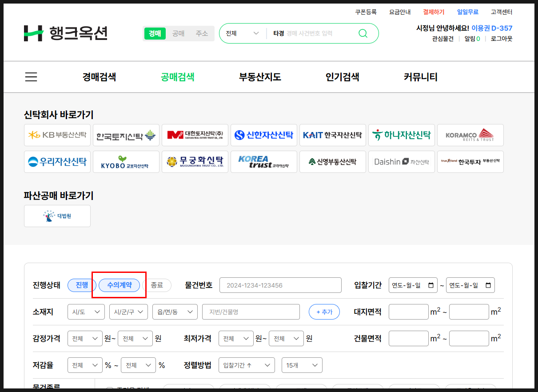Image resolution: width=538 pixels, height=392 pixels.
Task: Open KYOBO 교보자산신탁 logo
Action: click(126, 162)
